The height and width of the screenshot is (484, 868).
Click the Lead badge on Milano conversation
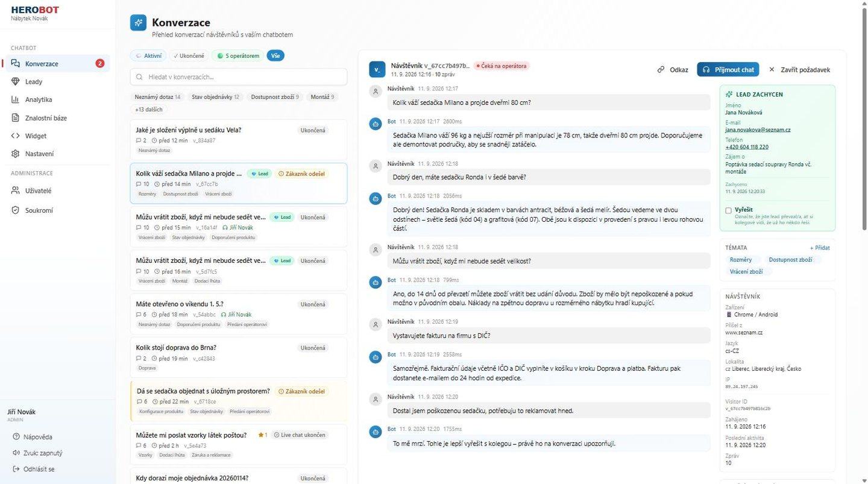pyautogui.click(x=259, y=174)
